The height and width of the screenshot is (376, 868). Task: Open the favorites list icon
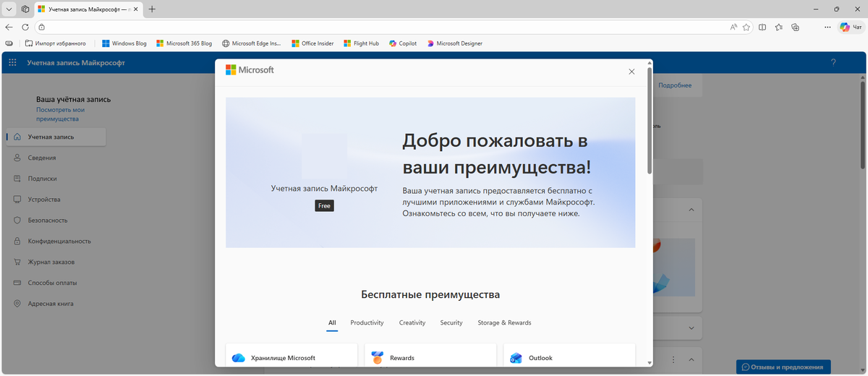click(779, 27)
